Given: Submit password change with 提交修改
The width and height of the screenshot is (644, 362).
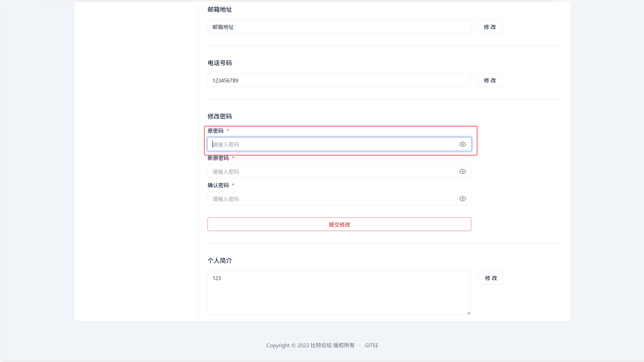Looking at the screenshot, I should 339,224.
